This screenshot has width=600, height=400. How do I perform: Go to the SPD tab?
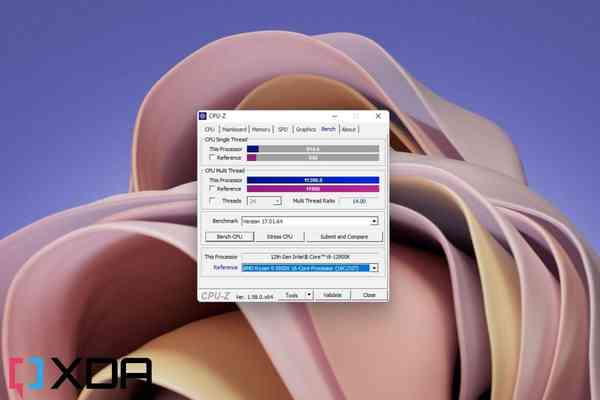[283, 129]
